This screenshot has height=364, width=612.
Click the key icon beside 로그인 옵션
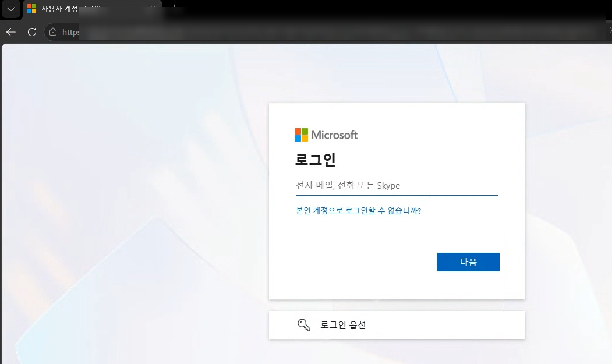pos(304,325)
